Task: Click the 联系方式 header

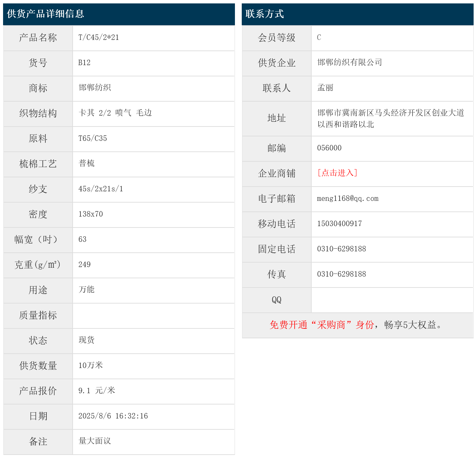Action: [265, 14]
